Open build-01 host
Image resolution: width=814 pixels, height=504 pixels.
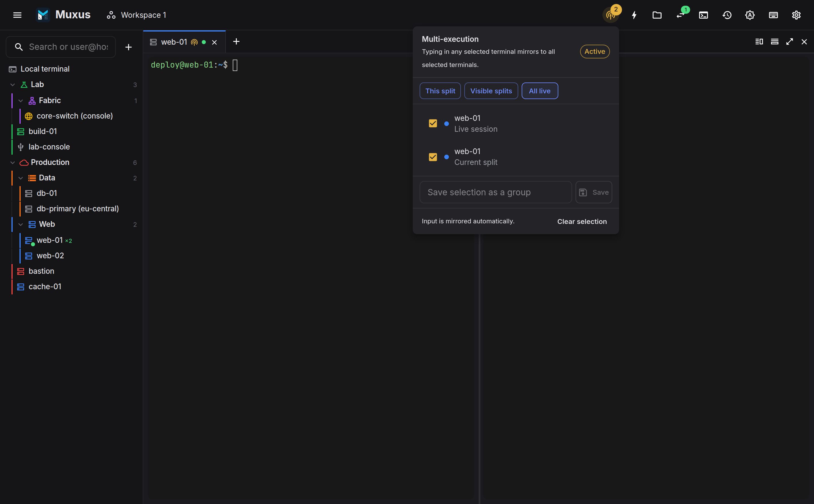[42, 131]
